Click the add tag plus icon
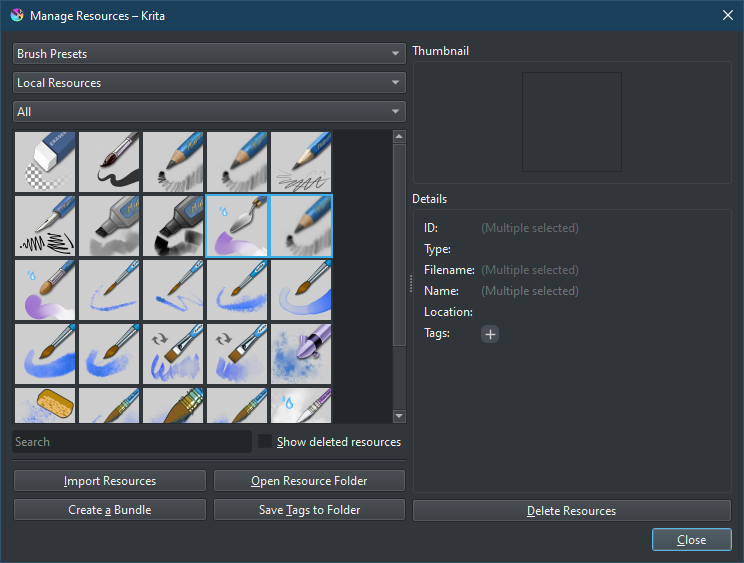744x563 pixels. point(490,334)
